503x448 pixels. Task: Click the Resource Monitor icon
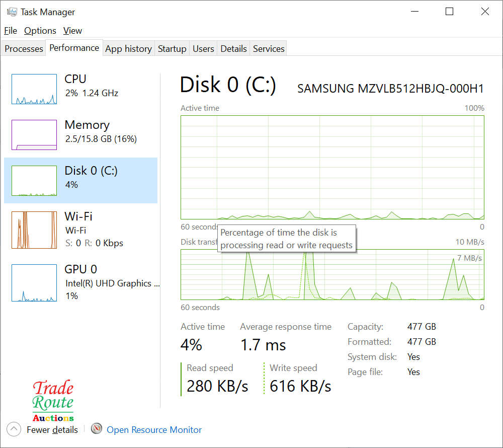[97, 429]
